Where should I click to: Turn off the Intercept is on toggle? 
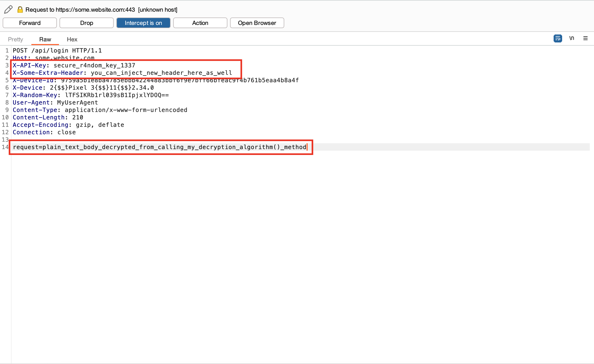[143, 23]
